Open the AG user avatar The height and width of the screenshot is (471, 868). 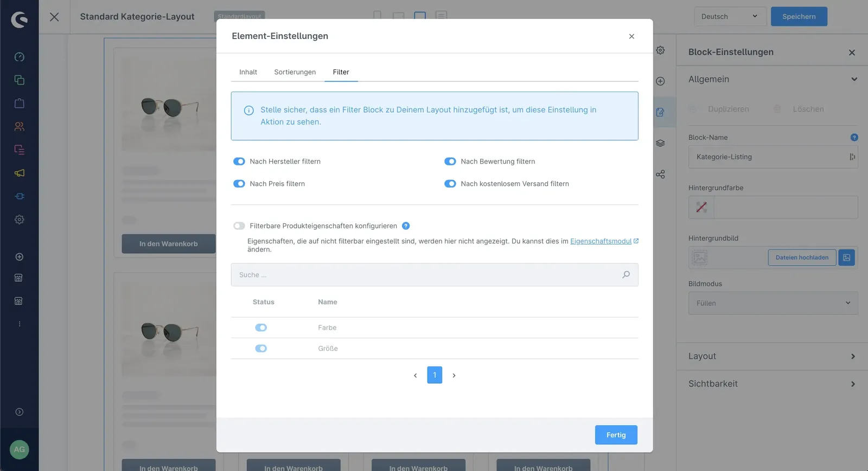coord(20,449)
